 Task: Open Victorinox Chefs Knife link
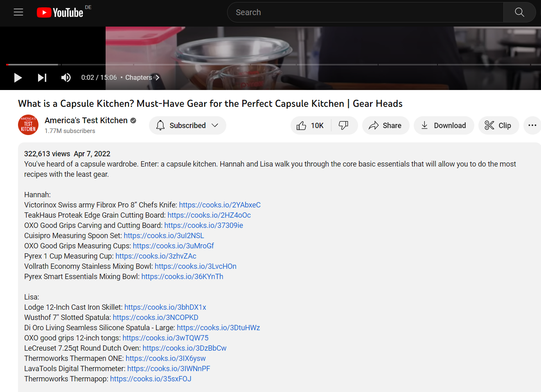click(220, 205)
